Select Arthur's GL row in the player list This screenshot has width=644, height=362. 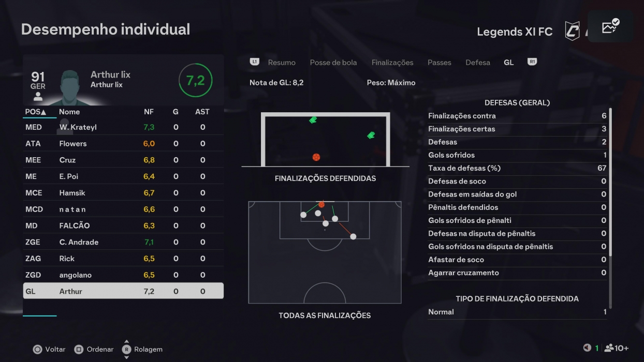123,291
